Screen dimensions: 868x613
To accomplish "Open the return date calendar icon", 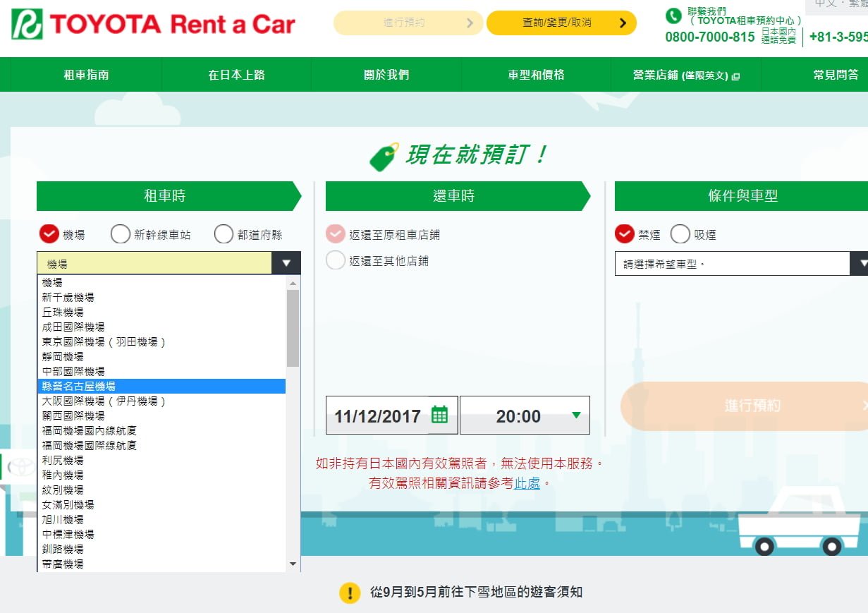I will 439,415.
